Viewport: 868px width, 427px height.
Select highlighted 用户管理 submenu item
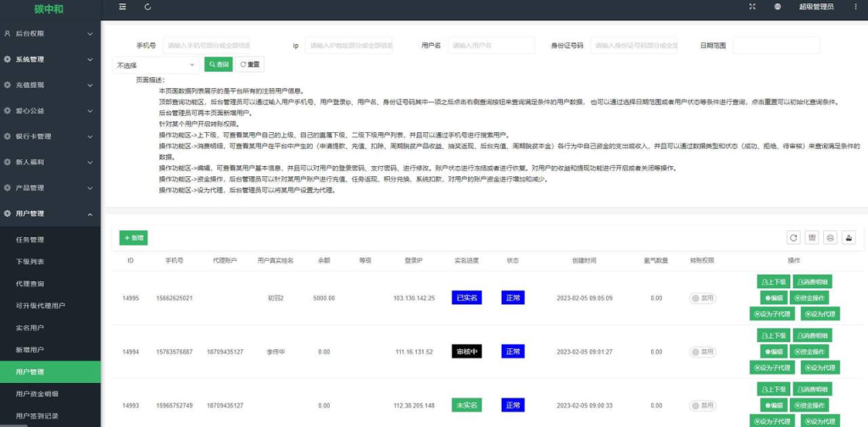[x=50, y=372]
